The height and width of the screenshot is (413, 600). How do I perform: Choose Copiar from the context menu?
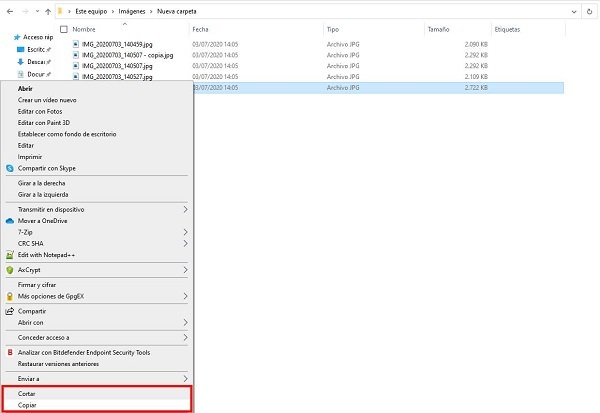tap(27, 405)
